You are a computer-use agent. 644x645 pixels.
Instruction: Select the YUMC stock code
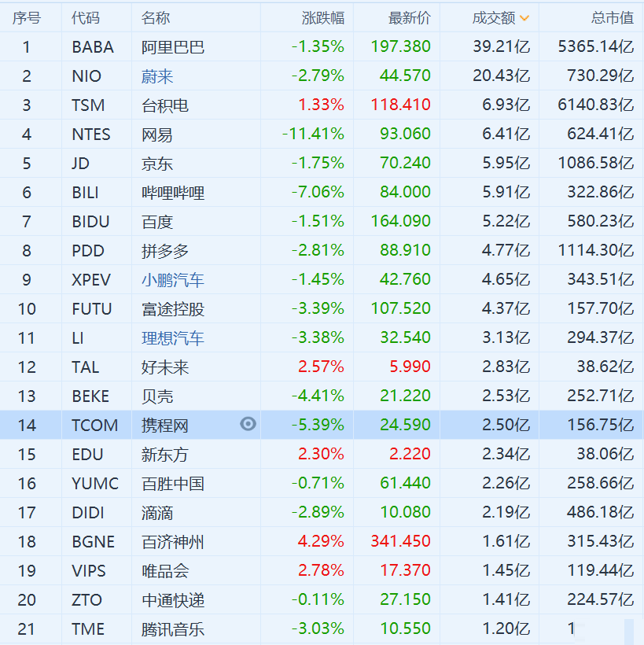95,484
